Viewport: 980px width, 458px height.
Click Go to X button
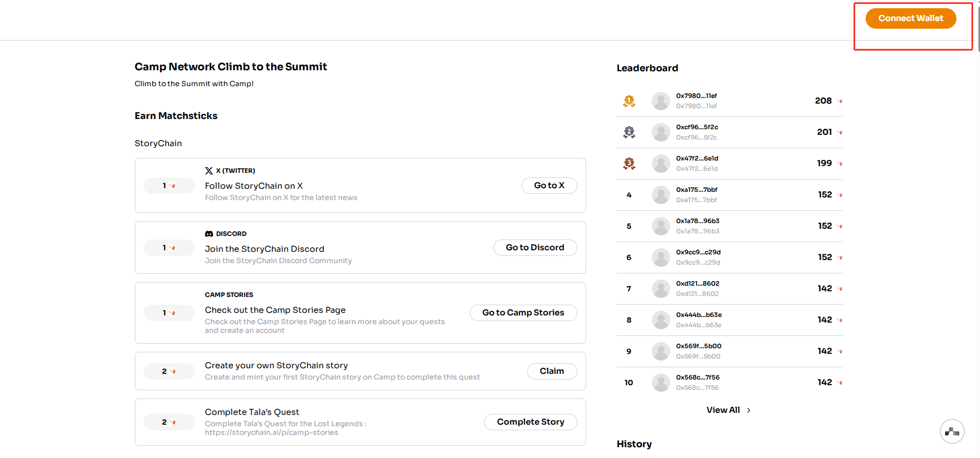click(549, 186)
